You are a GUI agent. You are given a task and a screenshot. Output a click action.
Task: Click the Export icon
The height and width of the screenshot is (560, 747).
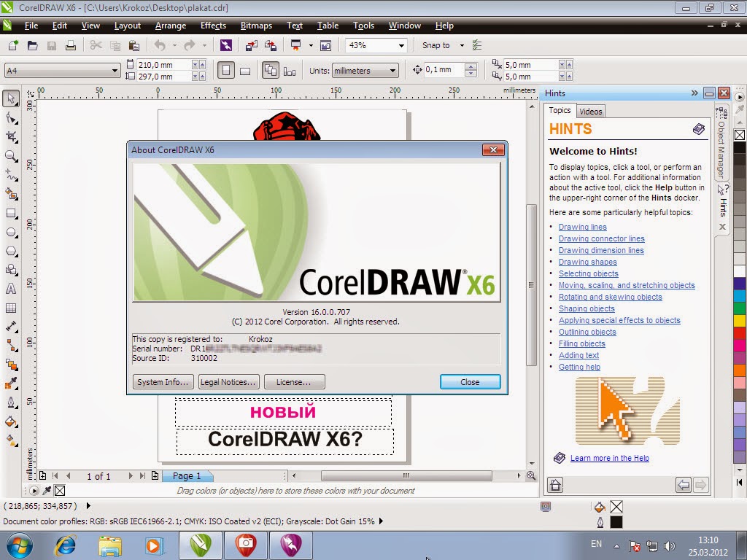pyautogui.click(x=271, y=45)
